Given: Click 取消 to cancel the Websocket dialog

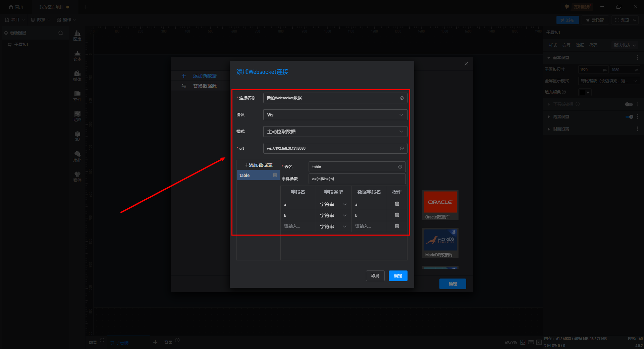Looking at the screenshot, I should [x=375, y=276].
